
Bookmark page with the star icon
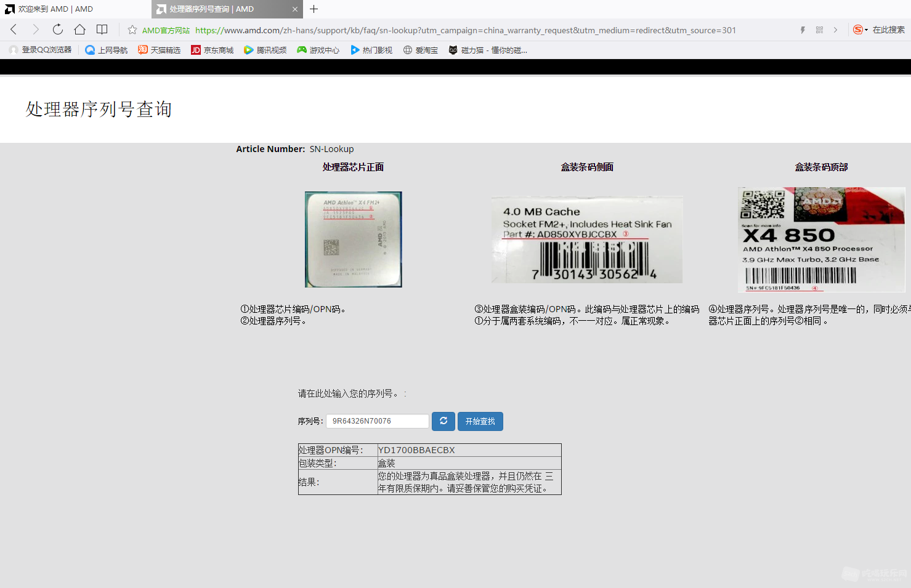(132, 30)
